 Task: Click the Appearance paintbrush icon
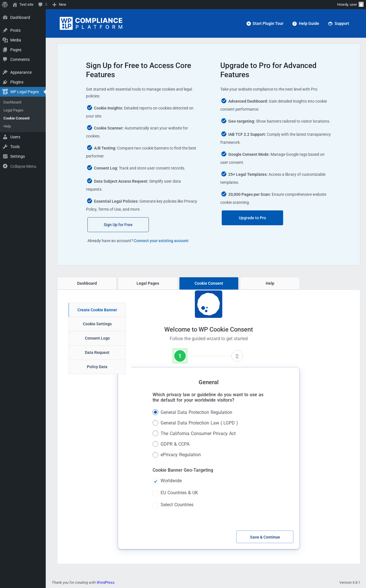click(5, 72)
